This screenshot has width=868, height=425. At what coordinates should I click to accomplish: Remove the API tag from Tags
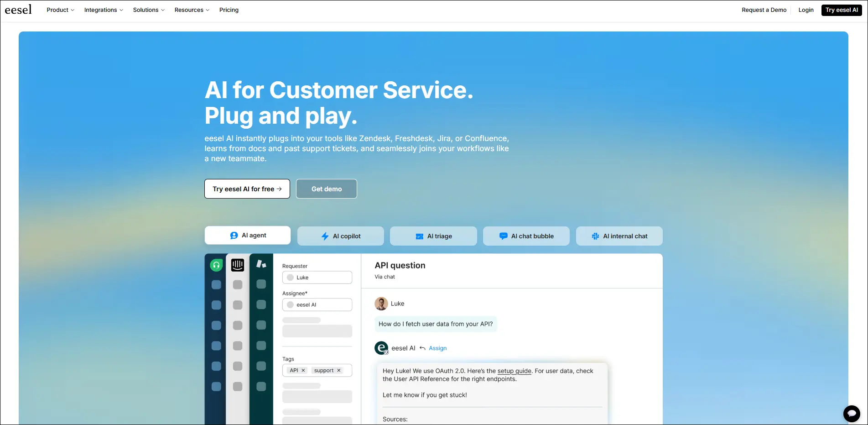tap(303, 370)
